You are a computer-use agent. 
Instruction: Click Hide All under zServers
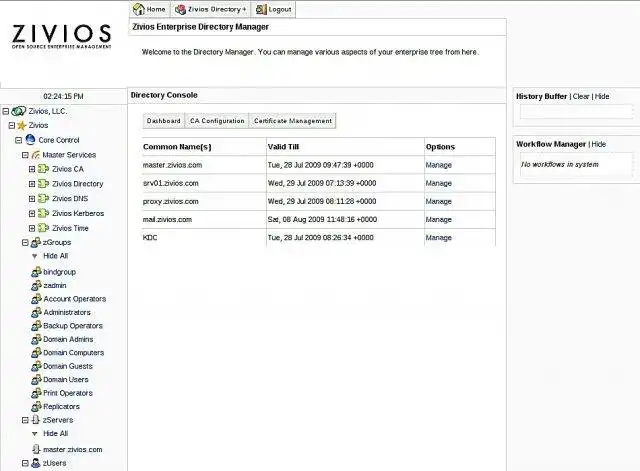pos(56,433)
